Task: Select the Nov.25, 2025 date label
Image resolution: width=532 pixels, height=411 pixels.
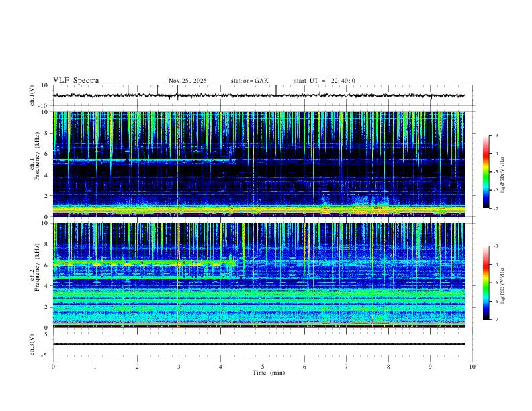Action: click(x=187, y=81)
